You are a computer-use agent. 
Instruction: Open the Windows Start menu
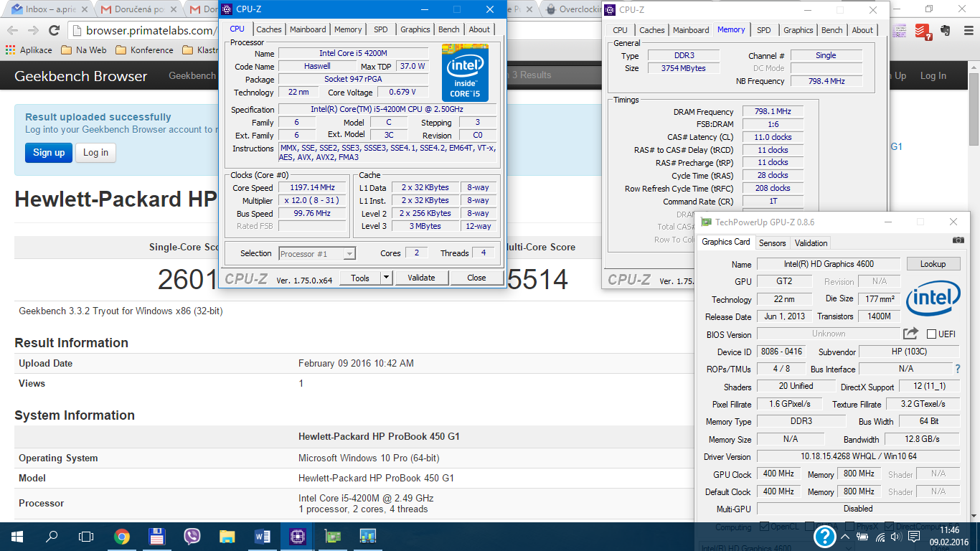pos(17,536)
